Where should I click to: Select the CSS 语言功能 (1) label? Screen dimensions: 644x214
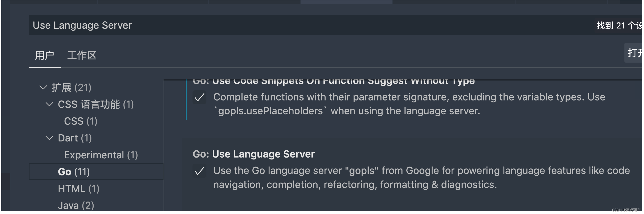click(x=96, y=104)
